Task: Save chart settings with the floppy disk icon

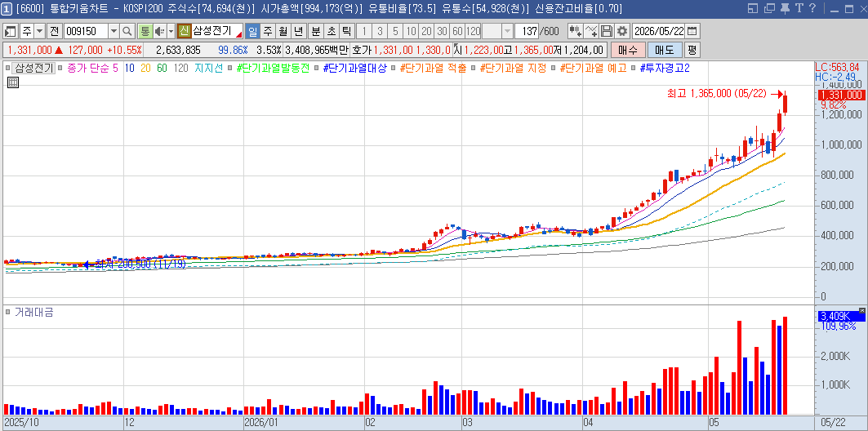Action: [x=607, y=31]
